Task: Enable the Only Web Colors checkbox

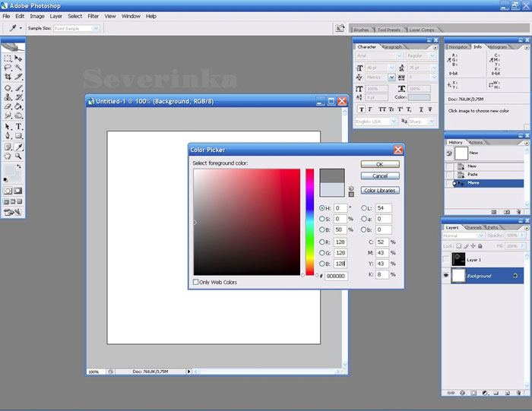Action: point(196,282)
